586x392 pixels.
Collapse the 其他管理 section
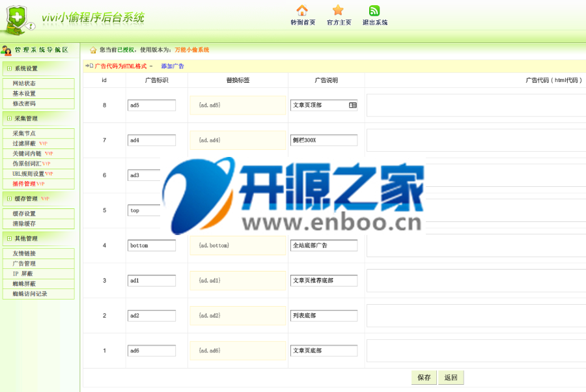pos(9,238)
